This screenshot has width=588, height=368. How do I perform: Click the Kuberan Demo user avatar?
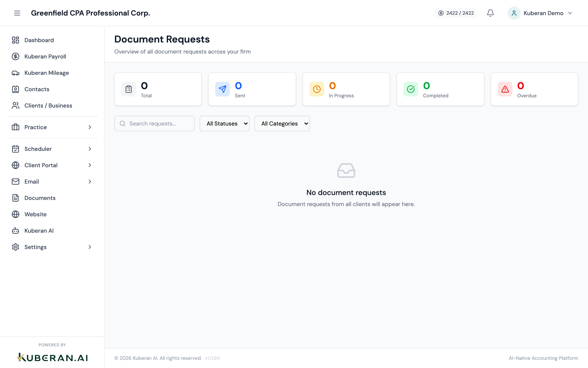[x=514, y=13]
